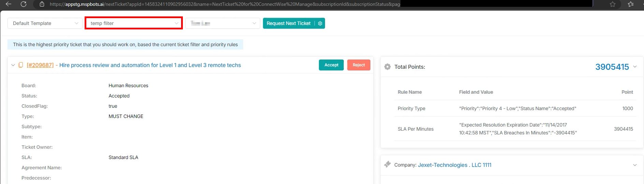
Task: Reload the page with the refresh icon
Action: tap(24, 4)
